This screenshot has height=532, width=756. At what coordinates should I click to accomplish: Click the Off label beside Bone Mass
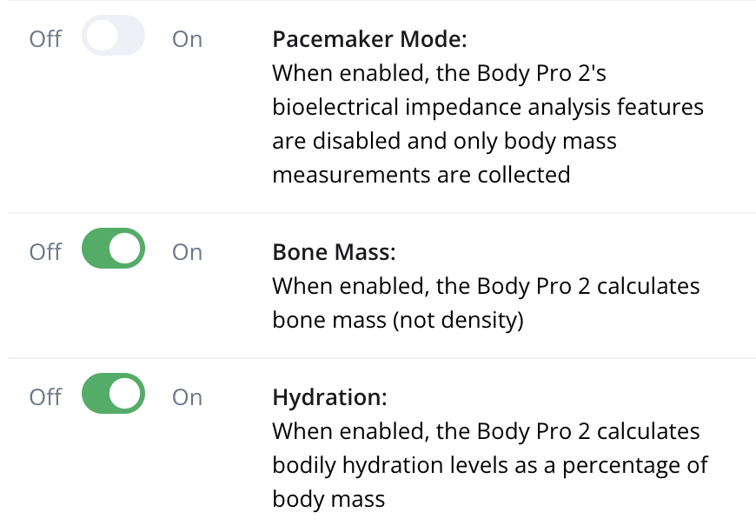[x=44, y=249]
